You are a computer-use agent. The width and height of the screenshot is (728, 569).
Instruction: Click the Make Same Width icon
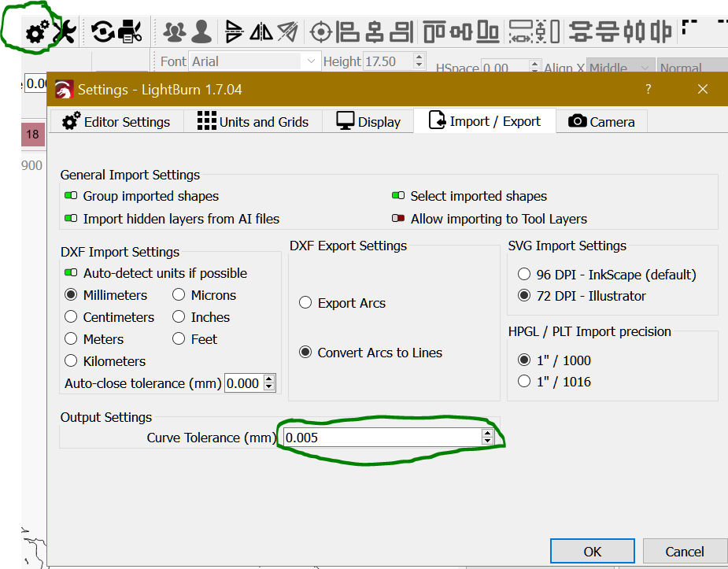(521, 32)
